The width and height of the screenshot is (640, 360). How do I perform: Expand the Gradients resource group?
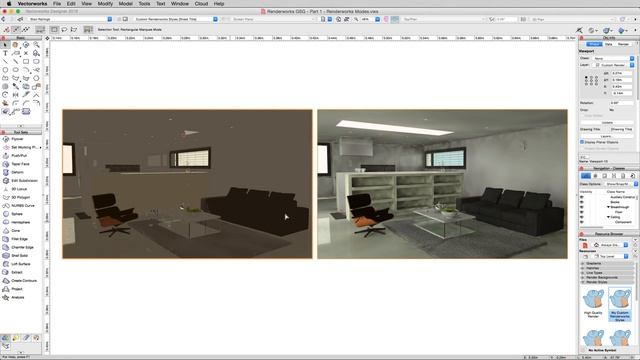(x=582, y=264)
